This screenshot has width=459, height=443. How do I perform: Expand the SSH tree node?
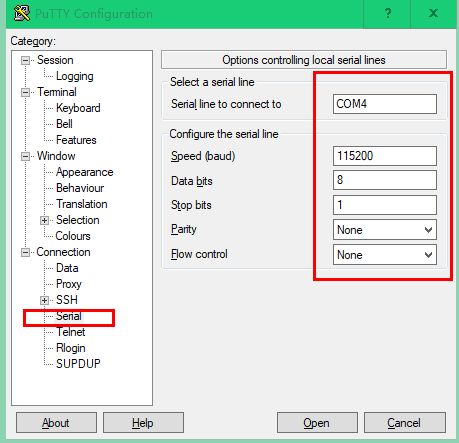point(44,300)
